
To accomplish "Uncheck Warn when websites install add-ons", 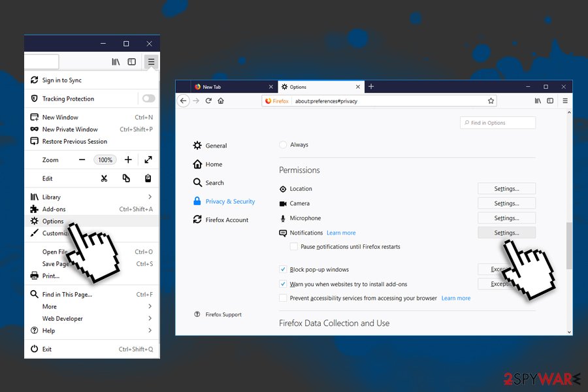I will click(x=283, y=284).
